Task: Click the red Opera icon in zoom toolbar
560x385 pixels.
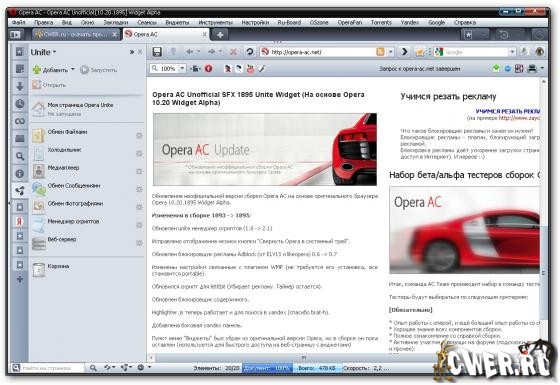Action: pos(209,69)
